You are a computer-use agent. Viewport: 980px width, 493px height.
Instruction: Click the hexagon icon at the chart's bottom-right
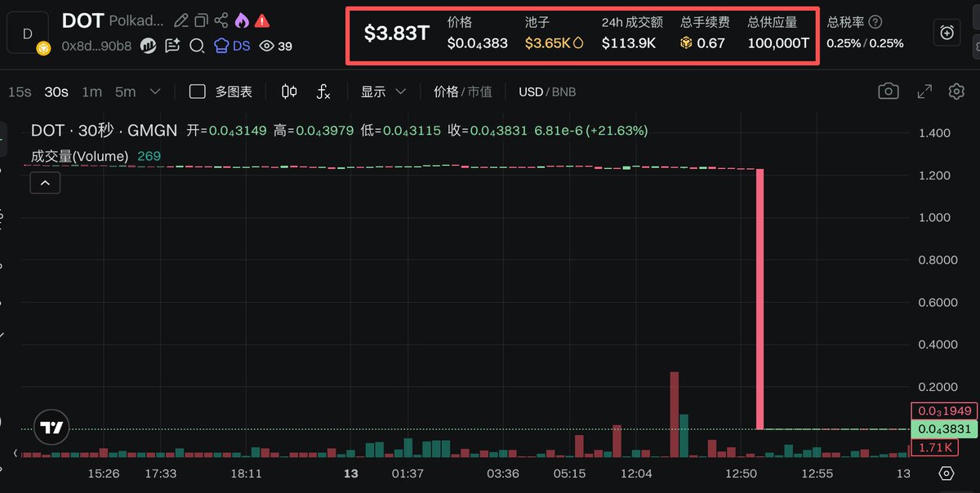[x=947, y=473]
